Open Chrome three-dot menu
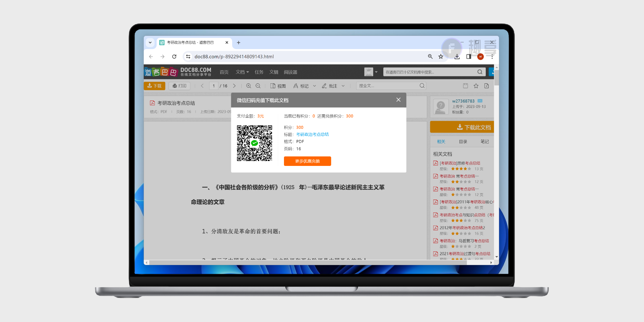Image resolution: width=644 pixels, height=322 pixels. click(x=492, y=56)
